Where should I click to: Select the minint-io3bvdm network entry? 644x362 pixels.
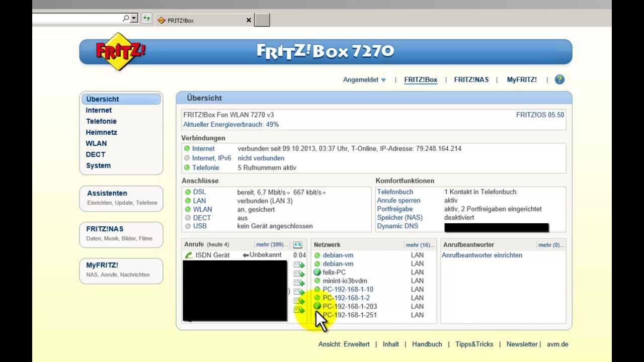click(x=345, y=281)
